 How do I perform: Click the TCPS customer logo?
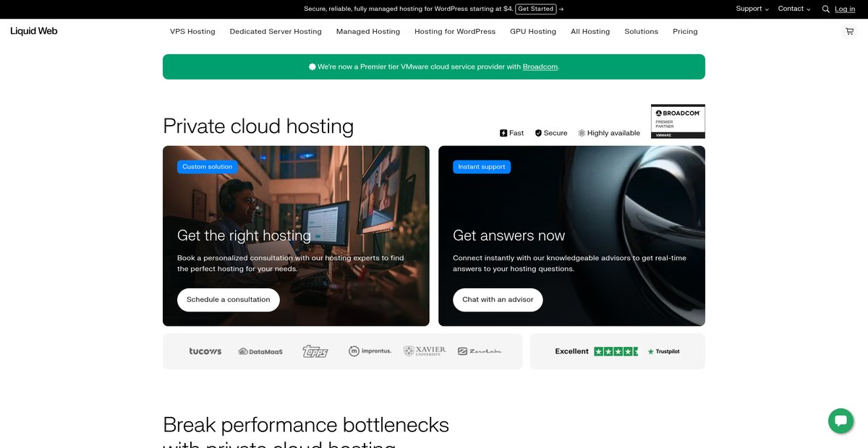tap(315, 351)
